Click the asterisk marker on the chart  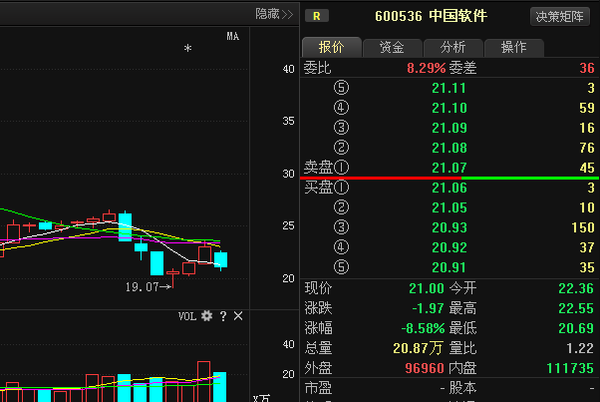(188, 49)
